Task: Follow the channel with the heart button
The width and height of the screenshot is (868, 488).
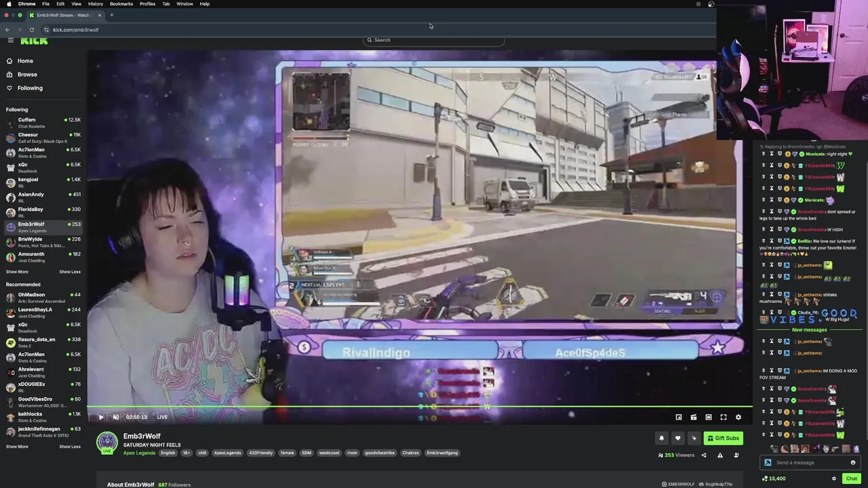Action: [677, 438]
